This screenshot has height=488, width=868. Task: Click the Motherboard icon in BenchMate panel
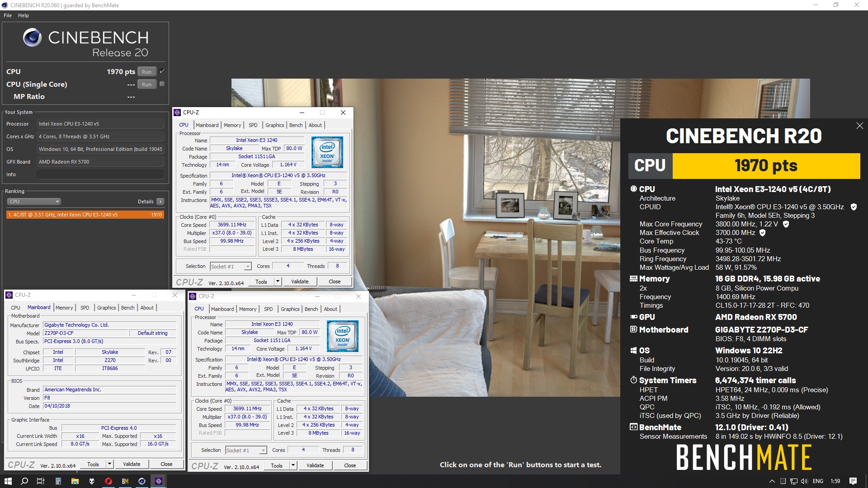[x=633, y=329]
